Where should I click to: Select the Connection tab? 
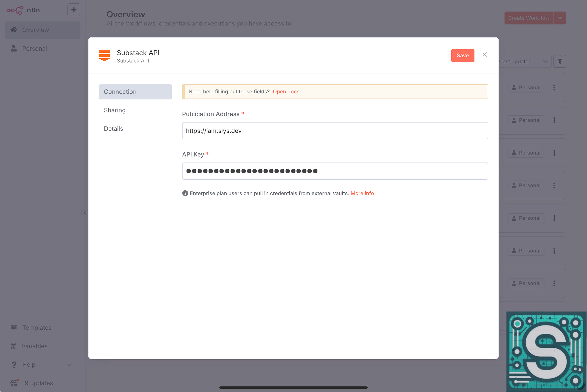coord(135,92)
